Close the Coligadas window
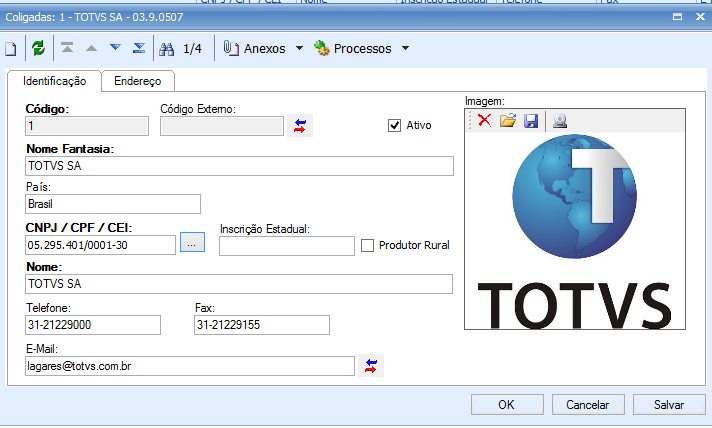 700,17
